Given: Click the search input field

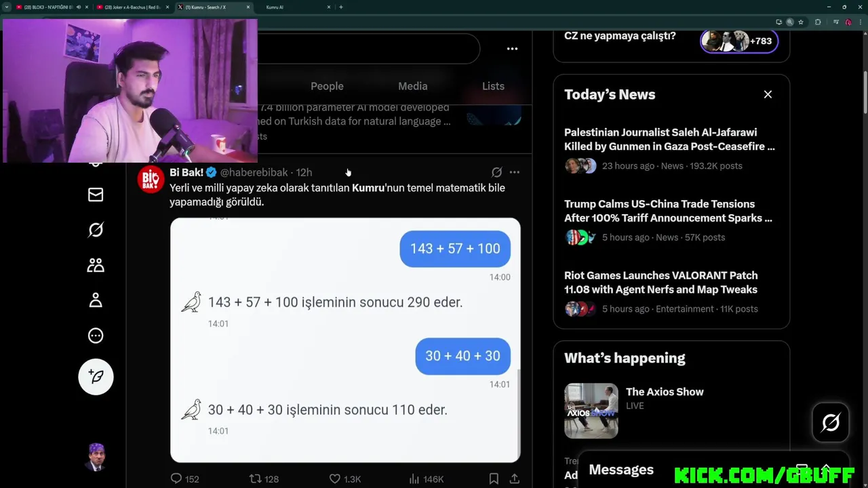Looking at the screenshot, I should (368, 49).
